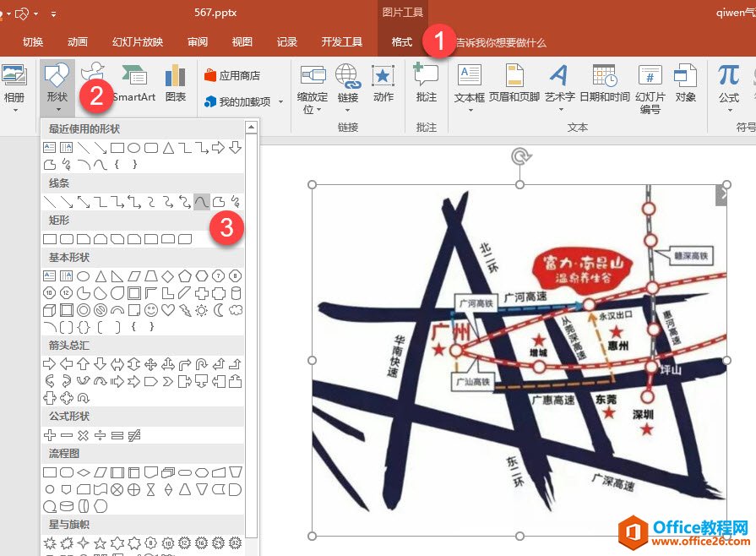Select the freeform shape under 线条
Screen dimensions: 756x556
click(219, 202)
